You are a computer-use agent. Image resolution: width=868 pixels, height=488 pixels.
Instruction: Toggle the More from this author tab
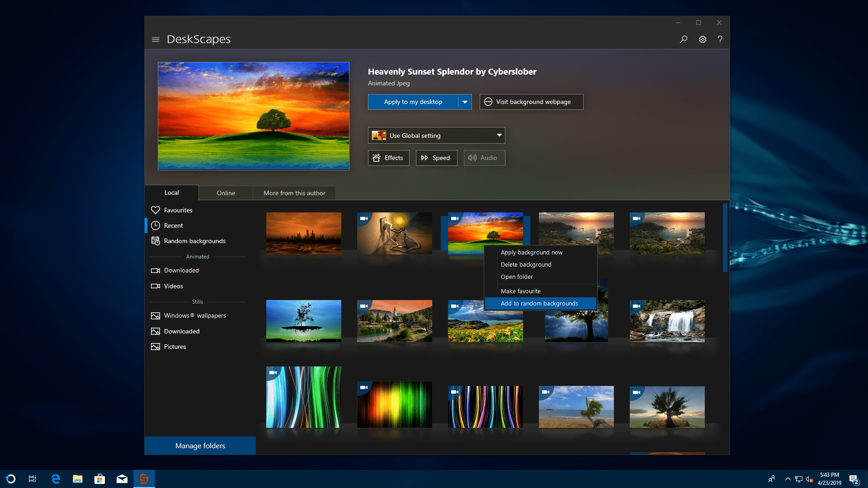click(x=294, y=192)
